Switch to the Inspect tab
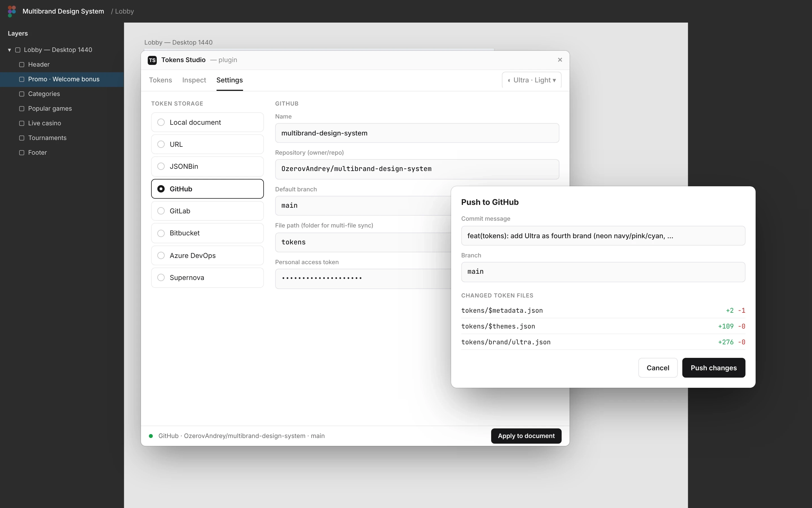This screenshot has height=508, width=812. click(x=194, y=80)
